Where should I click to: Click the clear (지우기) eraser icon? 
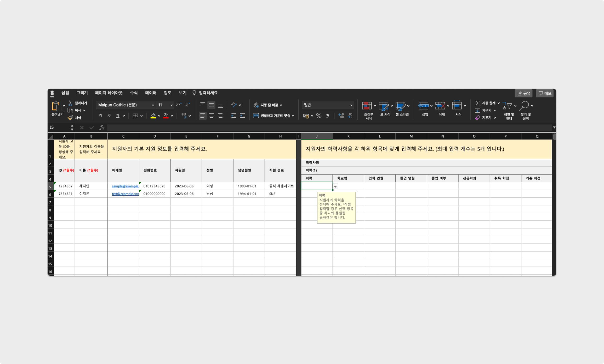(x=477, y=118)
